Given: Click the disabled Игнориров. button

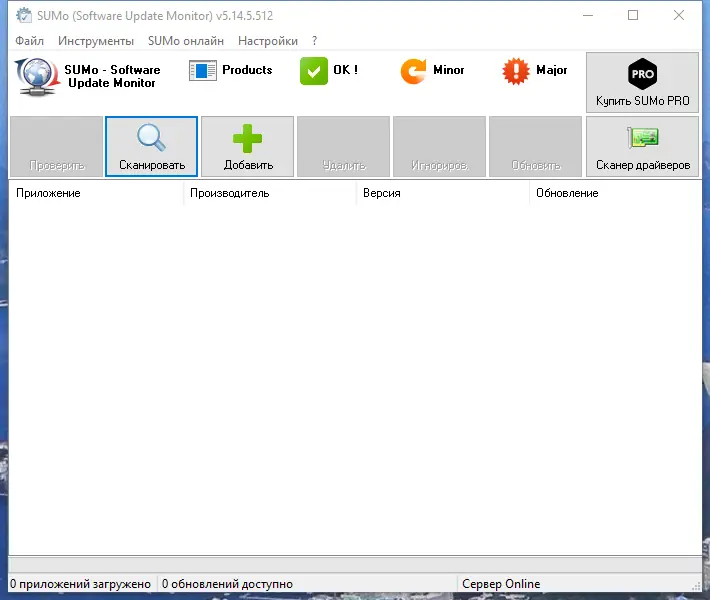Looking at the screenshot, I should [439, 146].
